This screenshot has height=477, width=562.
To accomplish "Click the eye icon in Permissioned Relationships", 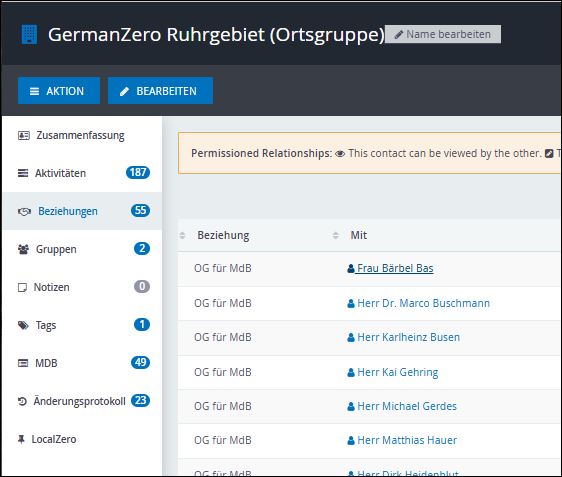I will pyautogui.click(x=340, y=154).
